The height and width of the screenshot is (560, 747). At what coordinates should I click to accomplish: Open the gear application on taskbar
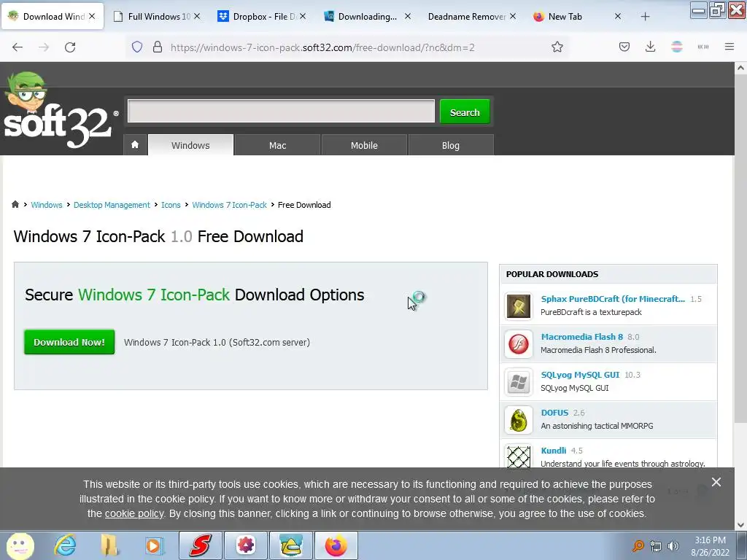(x=245, y=545)
